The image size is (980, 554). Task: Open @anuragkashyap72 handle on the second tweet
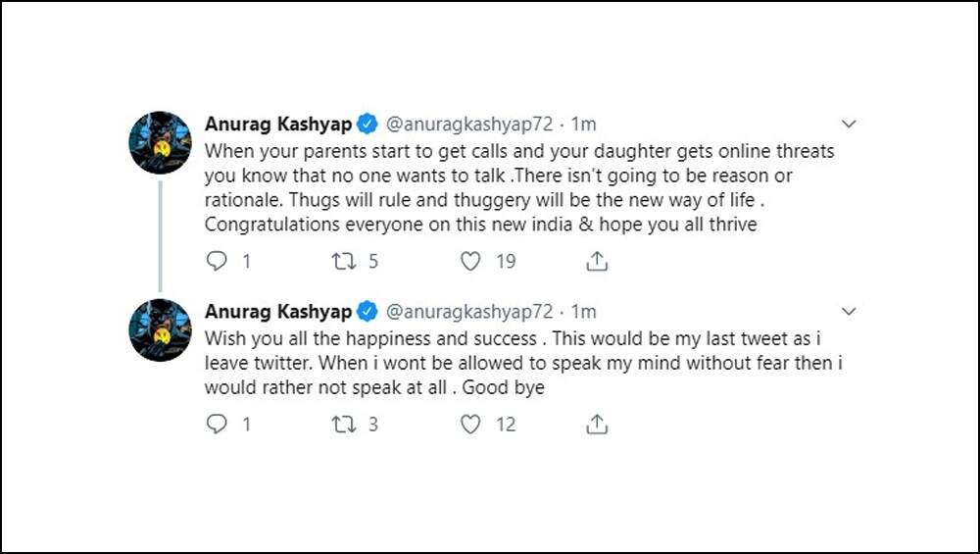tap(469, 311)
